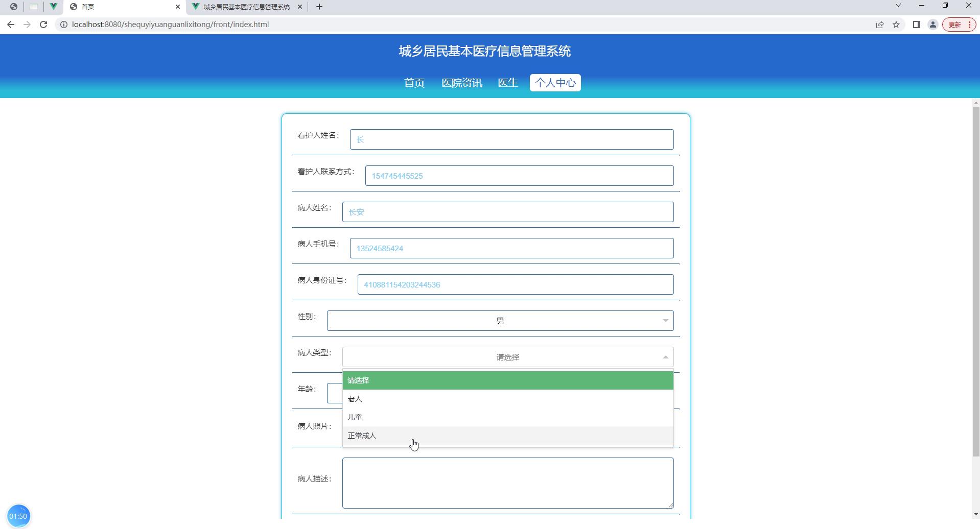The height and width of the screenshot is (529, 980).
Task: Open a new browser tab with the plus icon
Action: click(320, 7)
